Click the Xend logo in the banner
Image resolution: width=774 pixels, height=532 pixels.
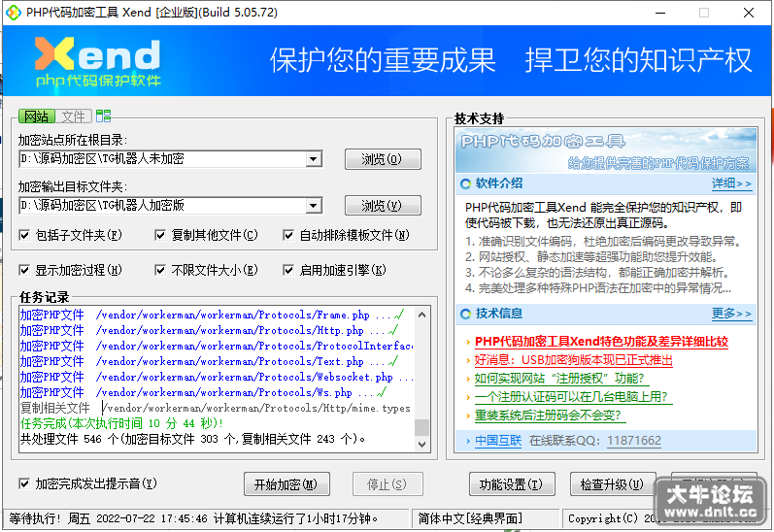[x=98, y=62]
